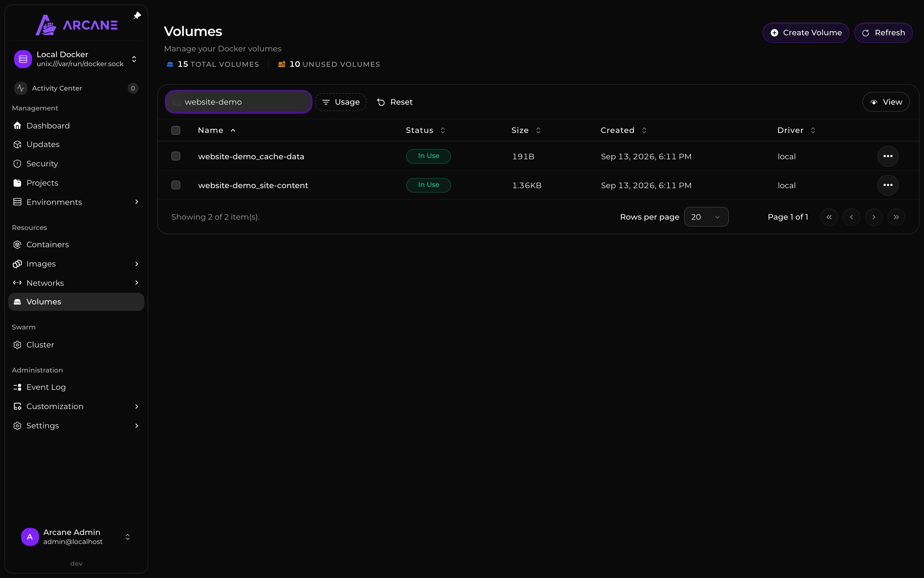The image size is (924, 578).
Task: Click the Arcane Admin avatar
Action: (30, 537)
